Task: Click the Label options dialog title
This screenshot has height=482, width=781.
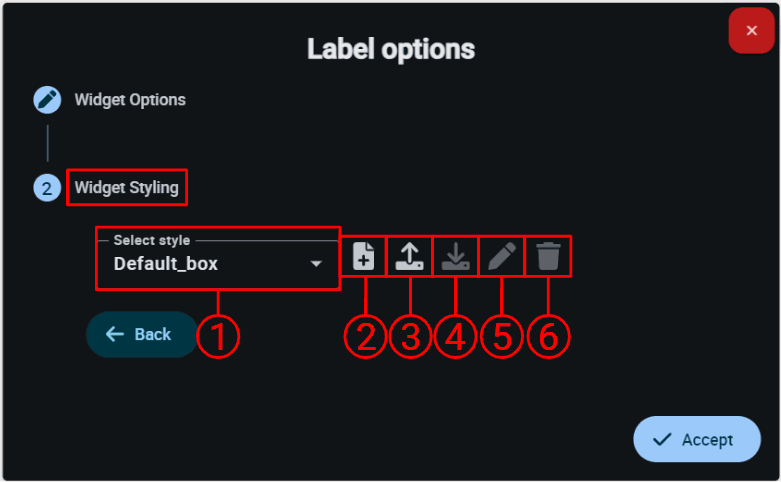Action: (x=390, y=48)
